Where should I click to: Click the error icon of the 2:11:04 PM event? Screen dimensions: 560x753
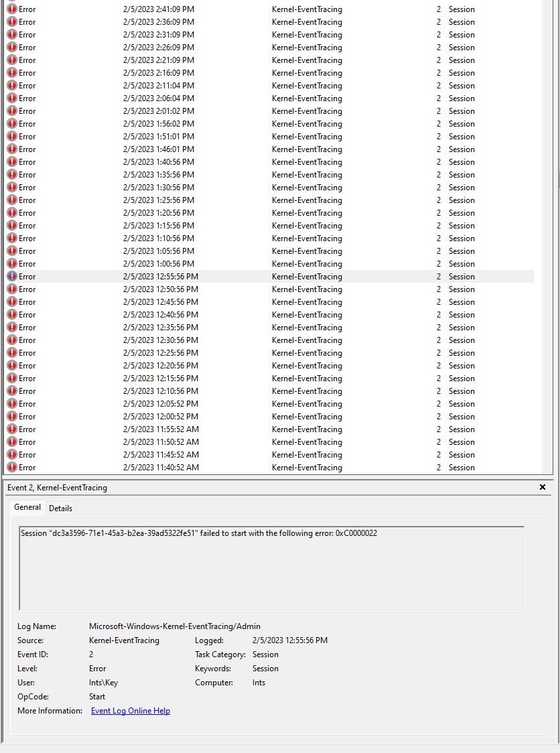click(x=12, y=86)
